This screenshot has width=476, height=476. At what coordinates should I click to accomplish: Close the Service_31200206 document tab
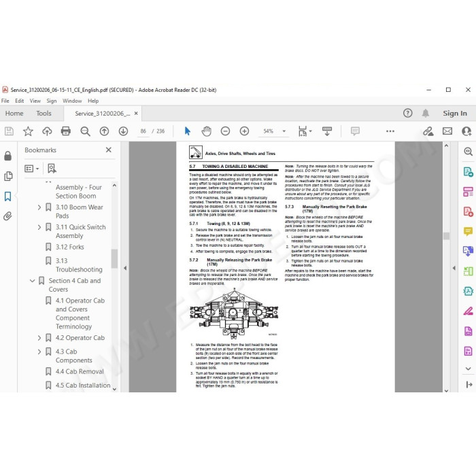[136, 114]
